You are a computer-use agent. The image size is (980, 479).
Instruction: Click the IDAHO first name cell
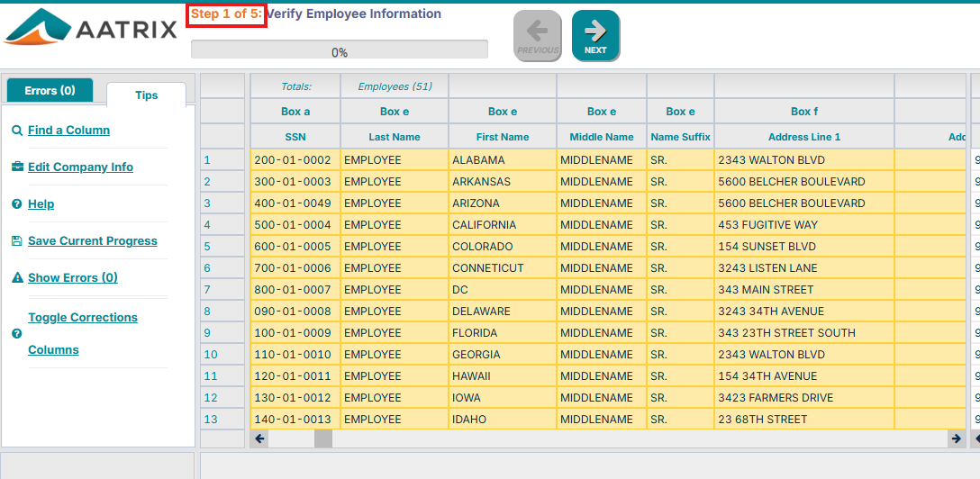503,419
